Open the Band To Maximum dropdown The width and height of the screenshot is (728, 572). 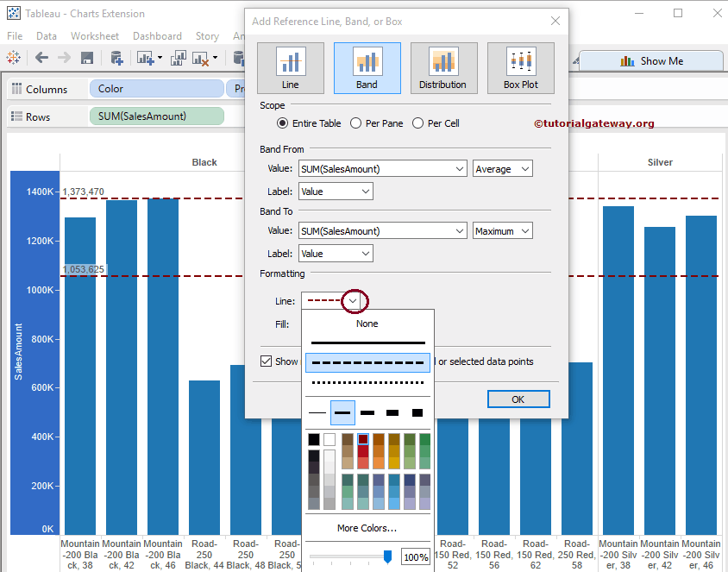[502, 231]
